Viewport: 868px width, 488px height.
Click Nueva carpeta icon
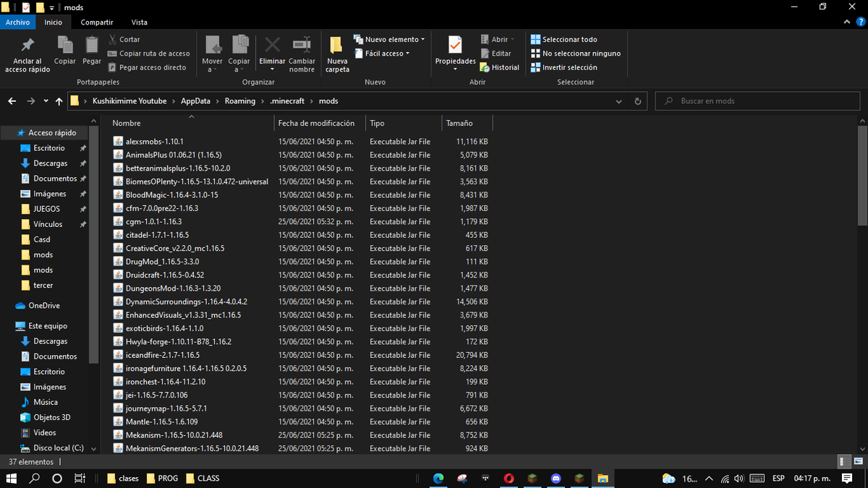point(337,46)
